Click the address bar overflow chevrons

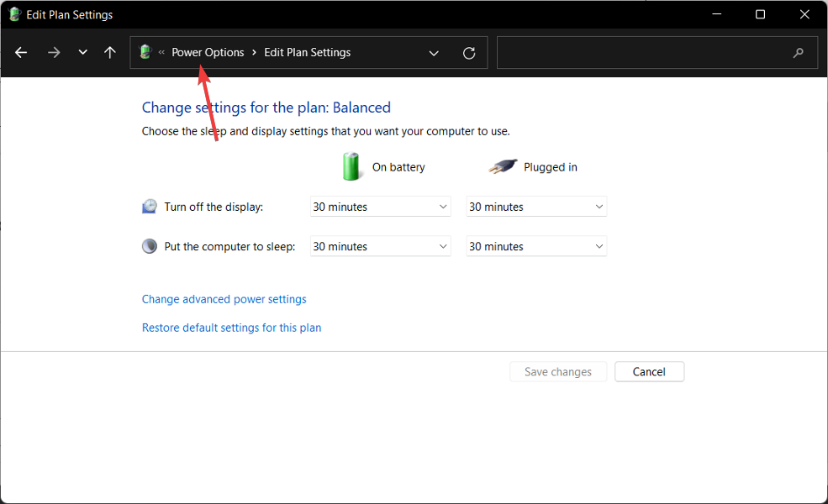[161, 52]
